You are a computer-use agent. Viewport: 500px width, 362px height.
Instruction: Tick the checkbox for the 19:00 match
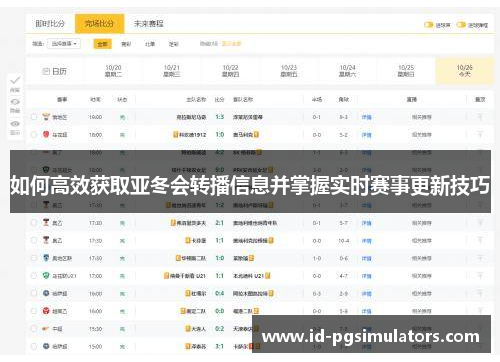34,117
